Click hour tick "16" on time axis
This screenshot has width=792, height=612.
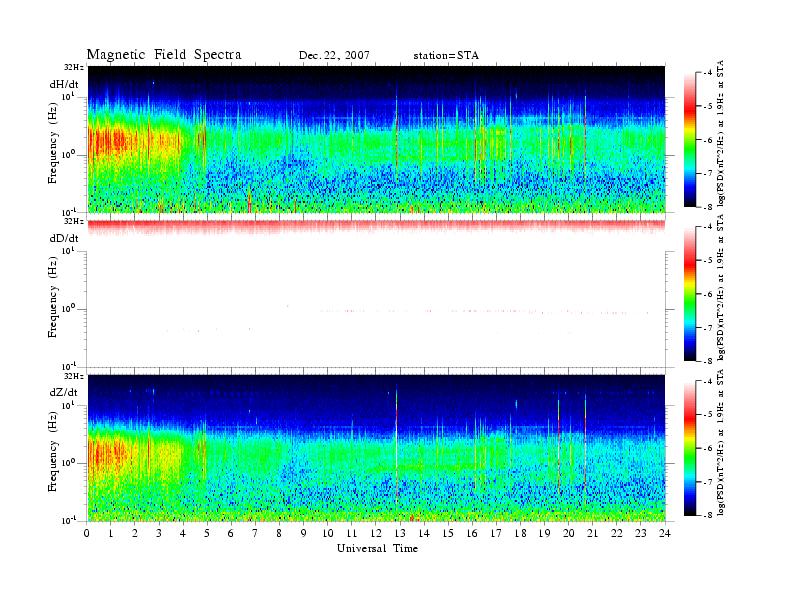(x=472, y=533)
